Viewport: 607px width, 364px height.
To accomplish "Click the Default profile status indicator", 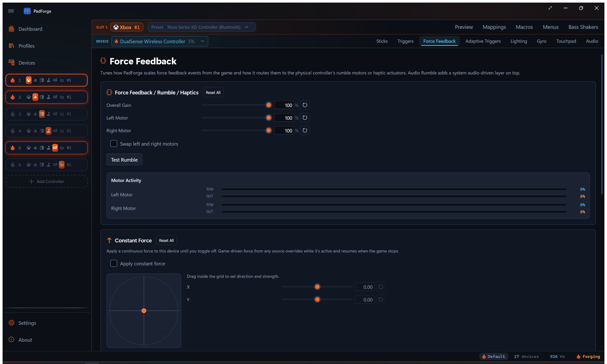I will click(x=494, y=357).
